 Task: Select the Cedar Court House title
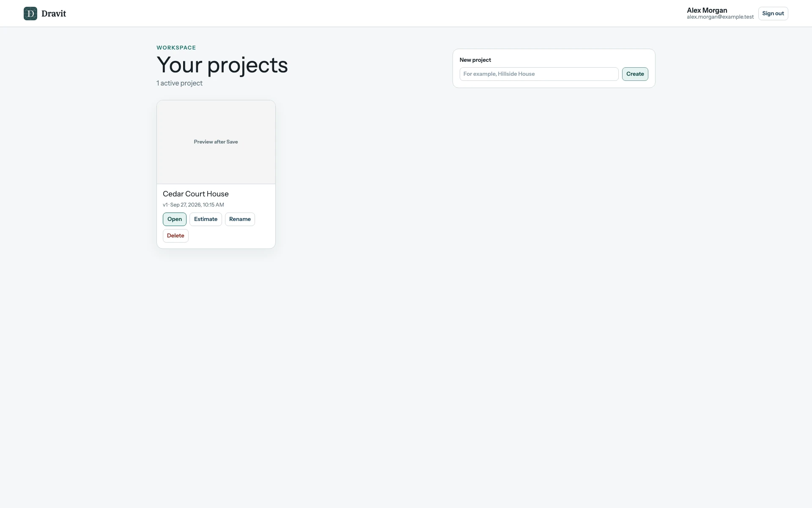click(196, 194)
